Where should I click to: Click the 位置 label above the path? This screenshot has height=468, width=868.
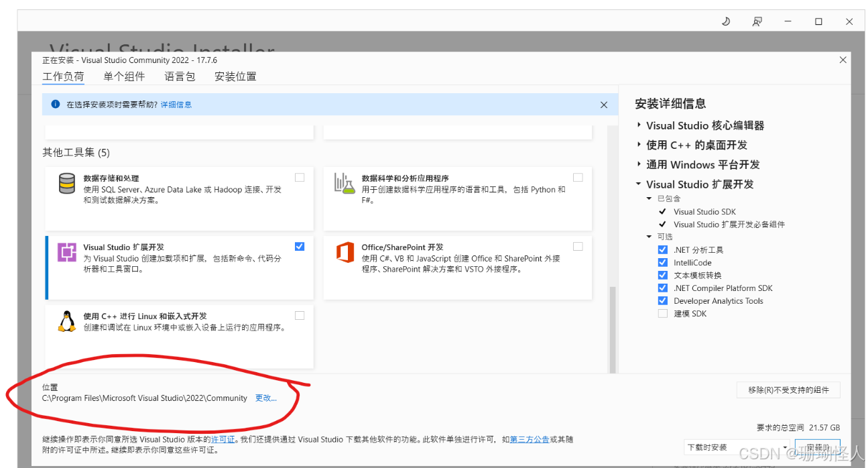(x=50, y=387)
